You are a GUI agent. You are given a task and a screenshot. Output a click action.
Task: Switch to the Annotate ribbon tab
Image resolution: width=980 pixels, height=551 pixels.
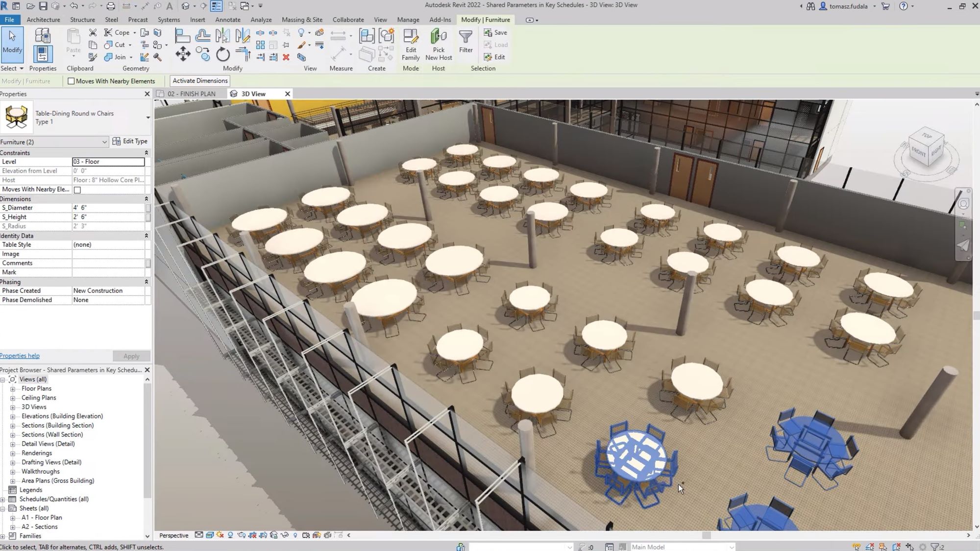227,20
